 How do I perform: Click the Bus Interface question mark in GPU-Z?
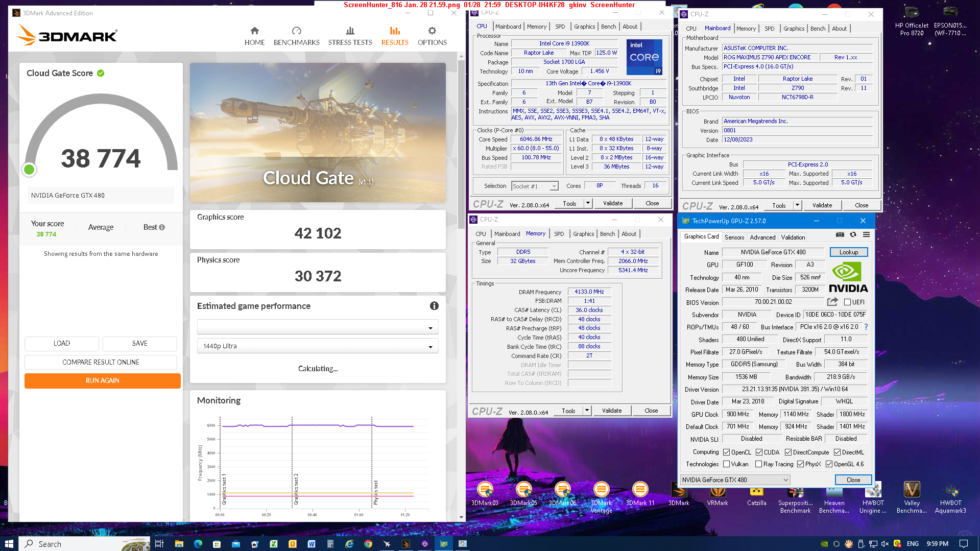point(866,327)
